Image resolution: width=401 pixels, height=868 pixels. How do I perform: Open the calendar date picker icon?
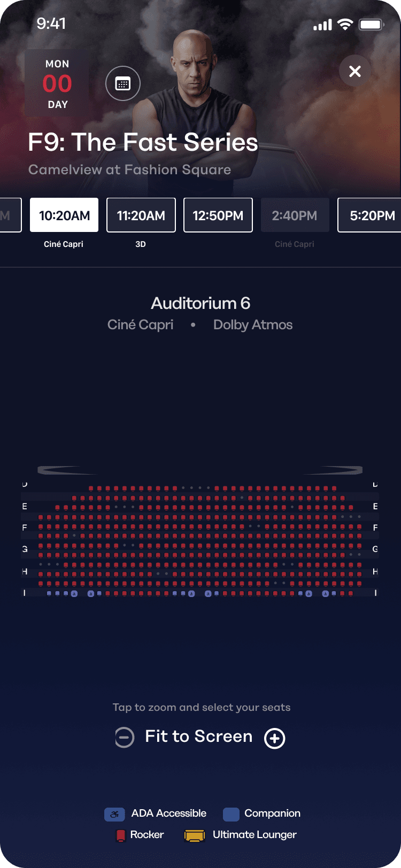pos(123,83)
